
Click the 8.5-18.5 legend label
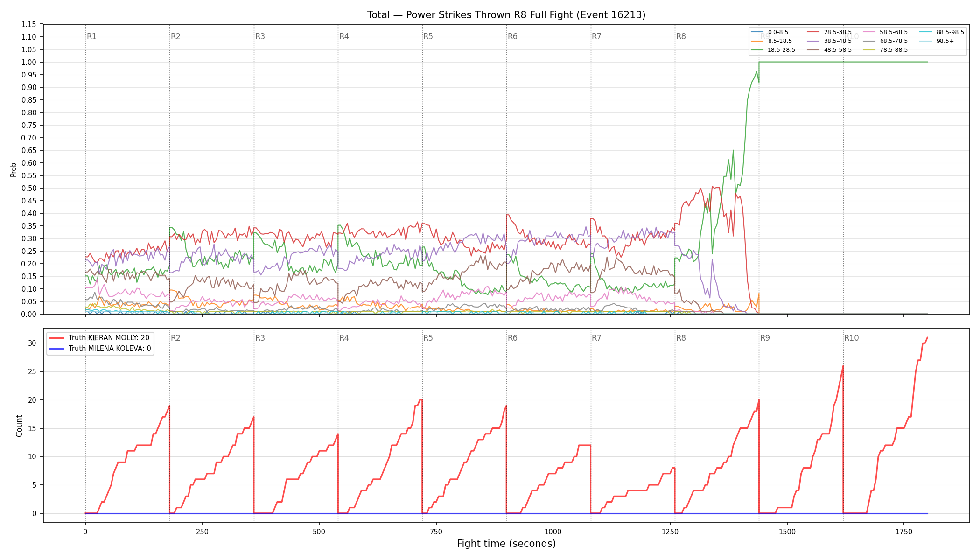click(x=780, y=41)
